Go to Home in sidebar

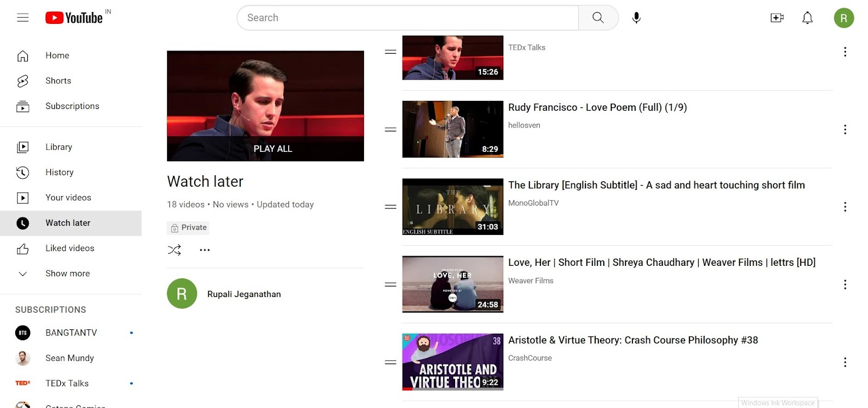click(71, 55)
